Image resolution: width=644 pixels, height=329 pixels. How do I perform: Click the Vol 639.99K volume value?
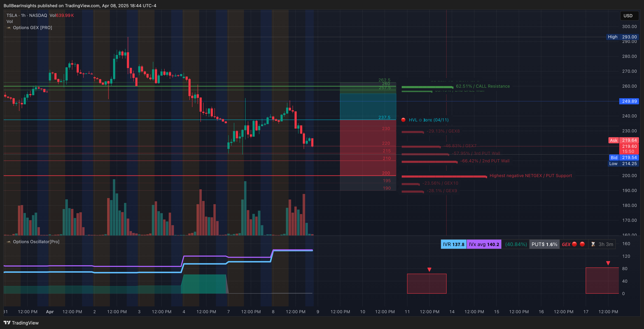pyautogui.click(x=62, y=15)
